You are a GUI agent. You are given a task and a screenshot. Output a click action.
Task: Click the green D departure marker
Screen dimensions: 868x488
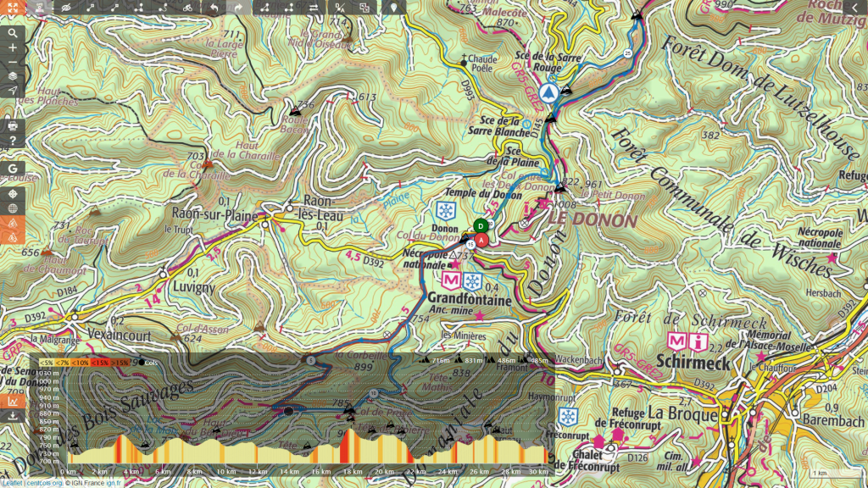tap(481, 225)
